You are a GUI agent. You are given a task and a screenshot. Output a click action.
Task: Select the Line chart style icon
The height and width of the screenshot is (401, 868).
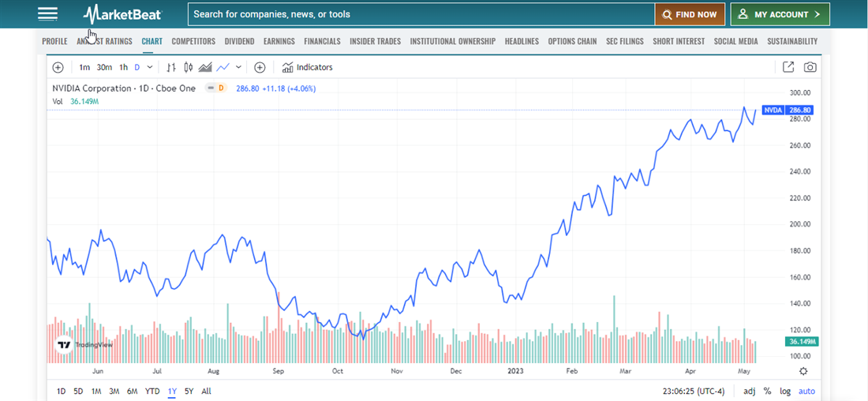223,68
